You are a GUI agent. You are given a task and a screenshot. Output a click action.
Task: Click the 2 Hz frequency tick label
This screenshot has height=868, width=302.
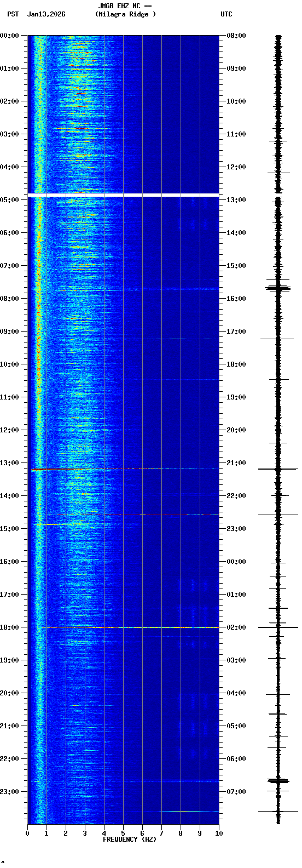[66, 833]
